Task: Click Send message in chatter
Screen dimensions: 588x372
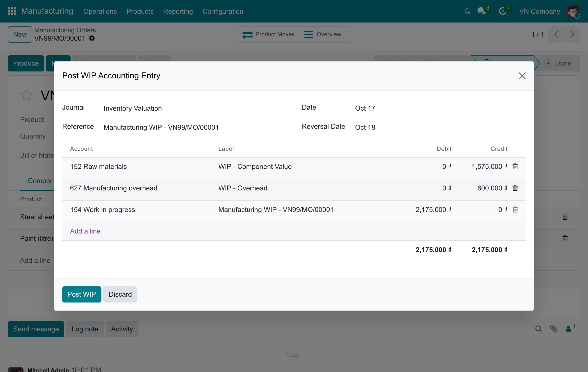Action: pos(36,329)
